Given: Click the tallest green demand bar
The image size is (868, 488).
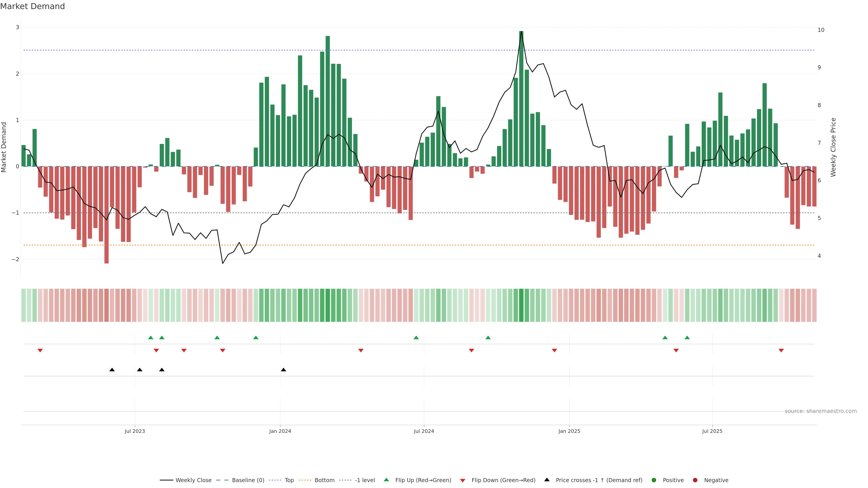Looking at the screenshot, I should coord(521,101).
